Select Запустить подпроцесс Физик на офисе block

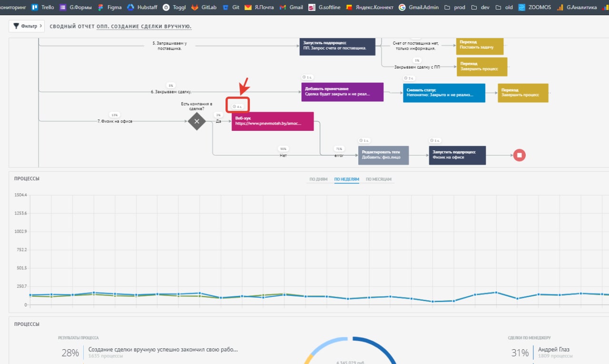pyautogui.click(x=457, y=155)
